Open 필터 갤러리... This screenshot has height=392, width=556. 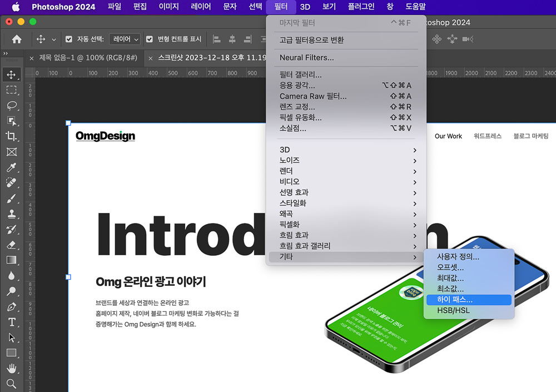coord(346,75)
